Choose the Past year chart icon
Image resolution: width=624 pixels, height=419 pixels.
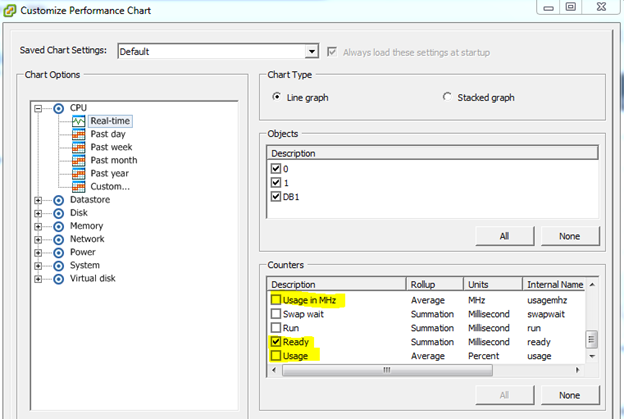click(78, 173)
